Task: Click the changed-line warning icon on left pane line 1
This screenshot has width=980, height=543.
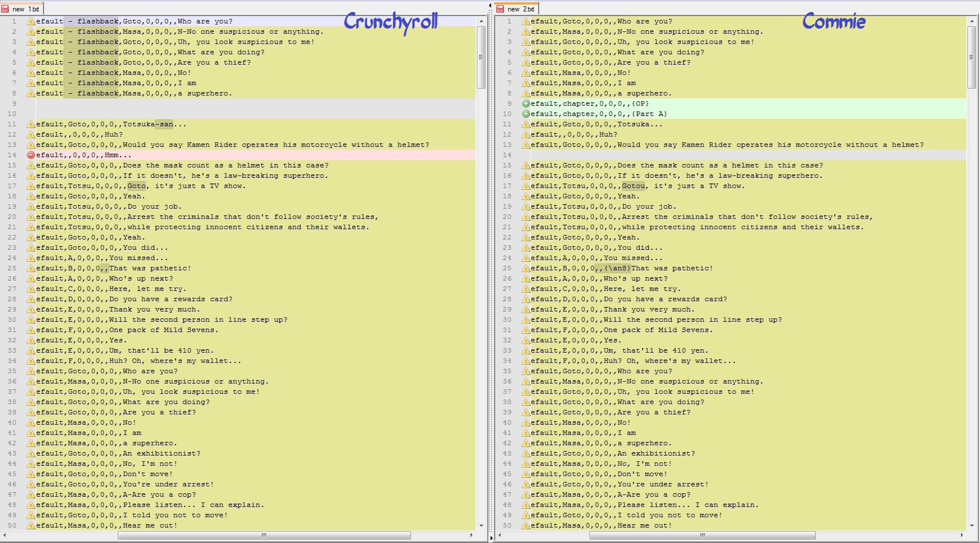Action: click(x=31, y=21)
